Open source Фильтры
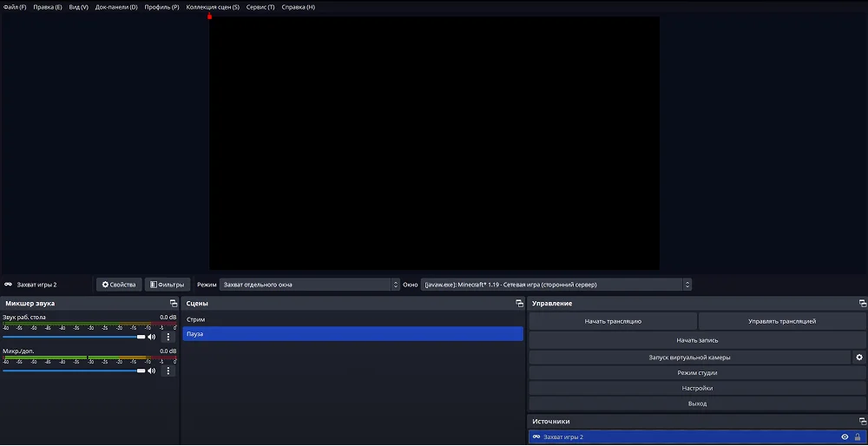The height and width of the screenshot is (446, 868). [168, 285]
